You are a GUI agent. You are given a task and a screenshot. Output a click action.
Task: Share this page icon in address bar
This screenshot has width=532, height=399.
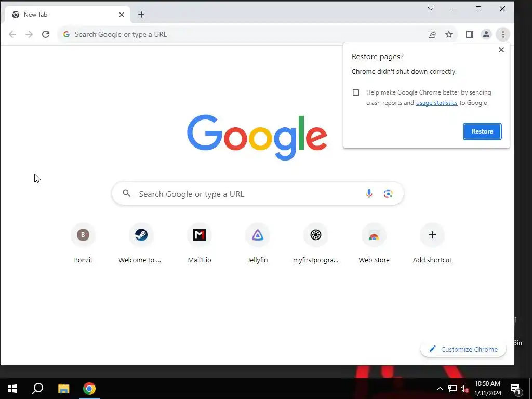coord(432,34)
